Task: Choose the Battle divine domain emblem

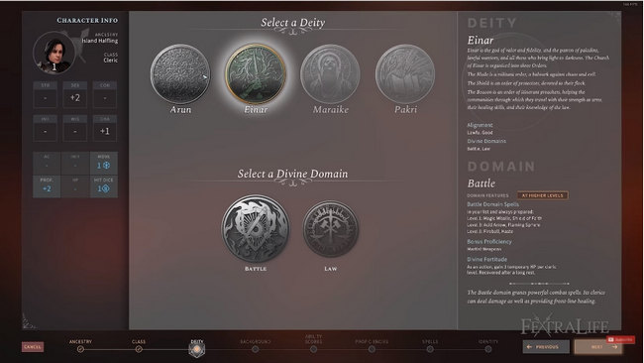Action: pyautogui.click(x=256, y=228)
